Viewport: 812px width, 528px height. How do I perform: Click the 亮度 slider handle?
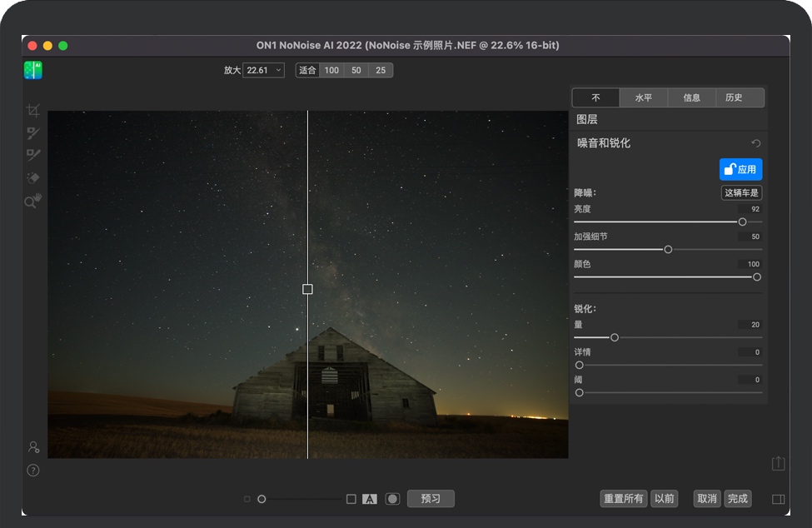tap(742, 222)
